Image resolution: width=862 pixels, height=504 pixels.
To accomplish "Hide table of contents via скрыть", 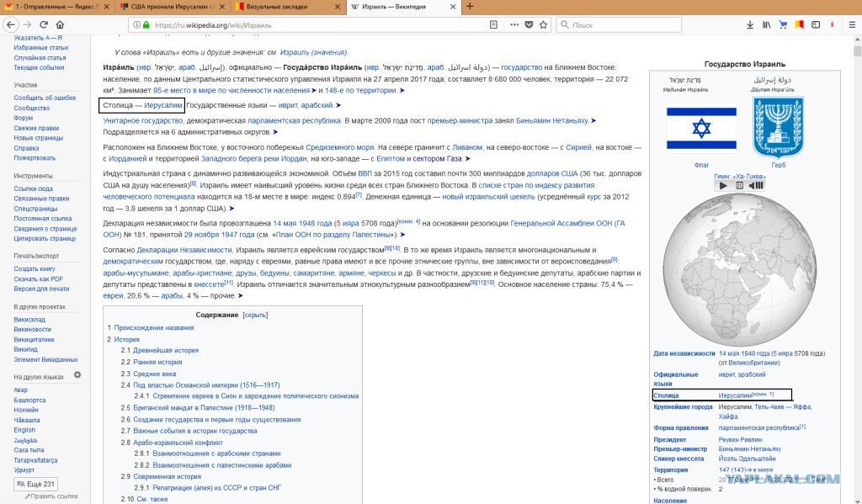I will coord(255,315).
